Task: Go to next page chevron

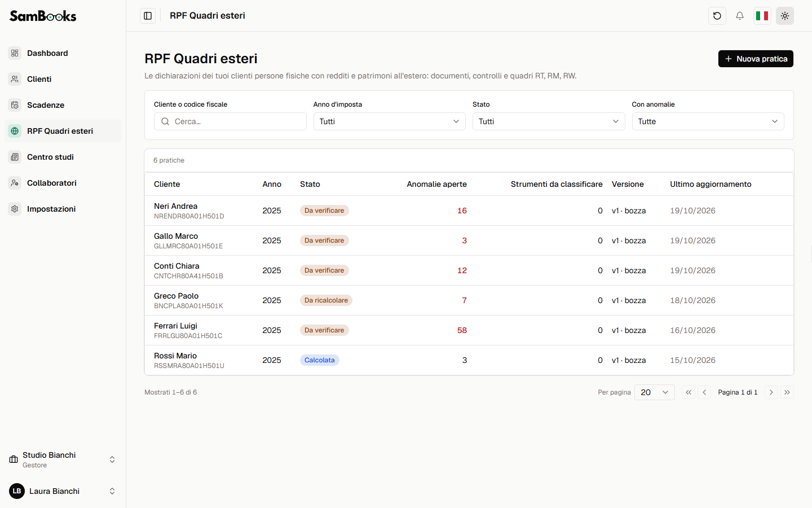Action: coord(771,392)
